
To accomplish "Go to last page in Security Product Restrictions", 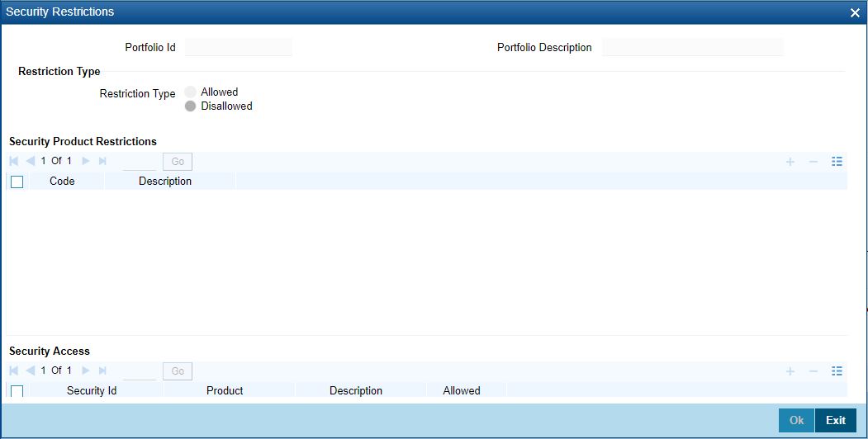I will click(102, 161).
